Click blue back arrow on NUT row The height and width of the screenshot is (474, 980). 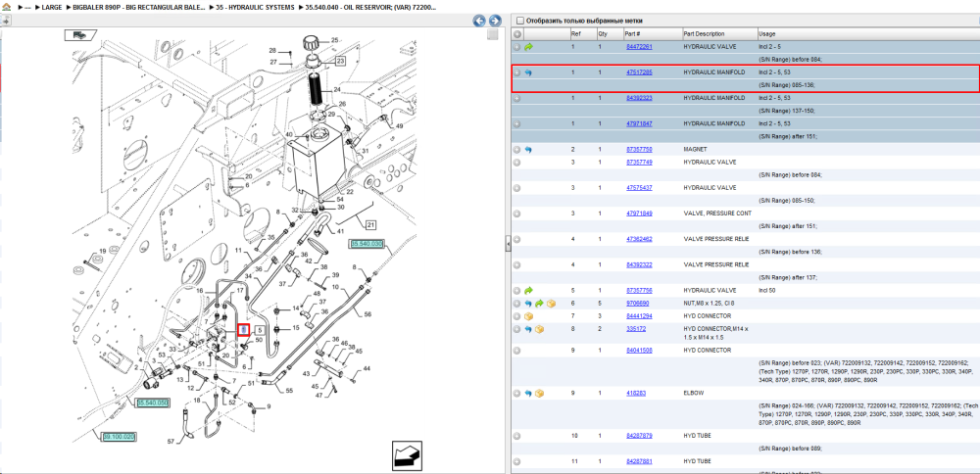[528, 304]
